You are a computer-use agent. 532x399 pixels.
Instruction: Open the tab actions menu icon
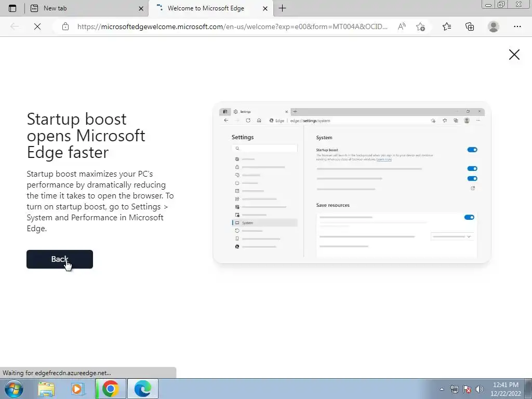(x=12, y=8)
